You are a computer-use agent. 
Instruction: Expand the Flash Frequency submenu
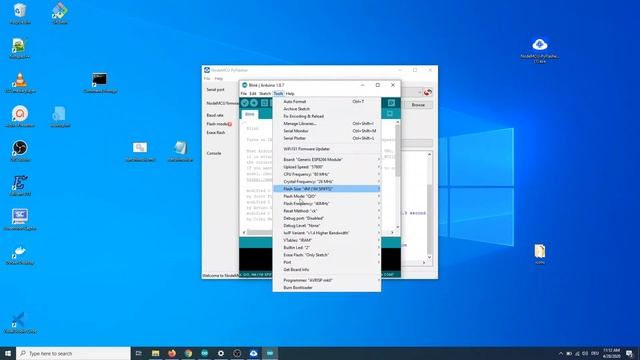pos(327,204)
